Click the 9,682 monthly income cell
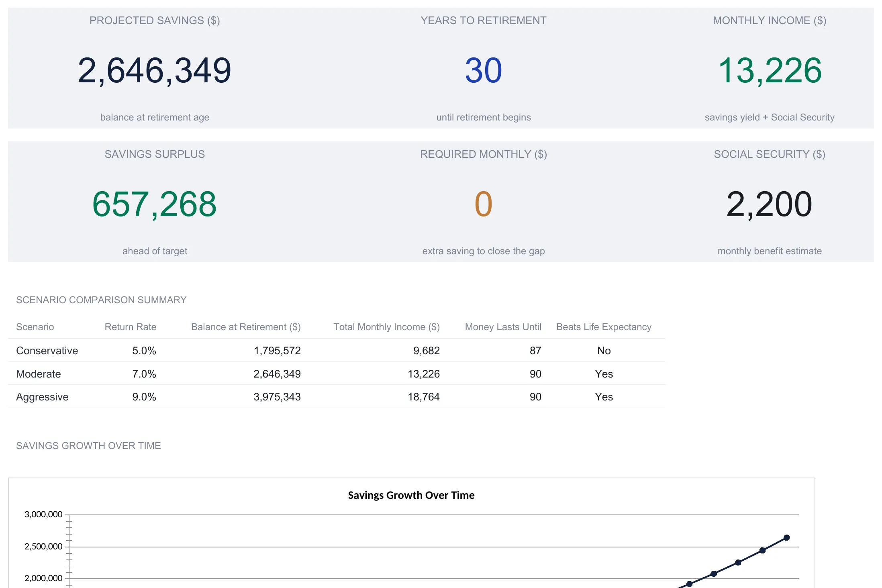Screen dimensions: 882x588 pos(427,351)
